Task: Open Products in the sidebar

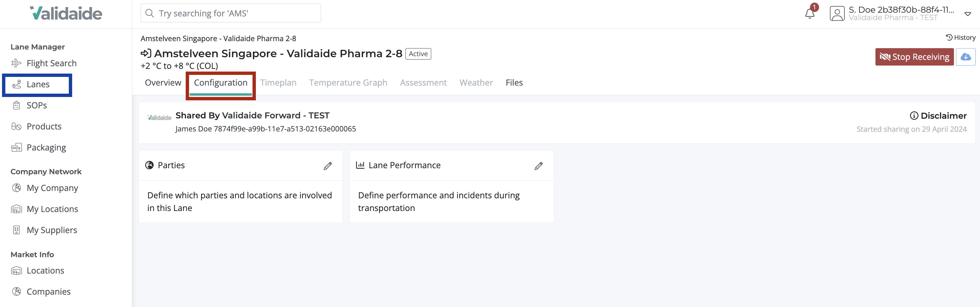Action: click(x=44, y=126)
